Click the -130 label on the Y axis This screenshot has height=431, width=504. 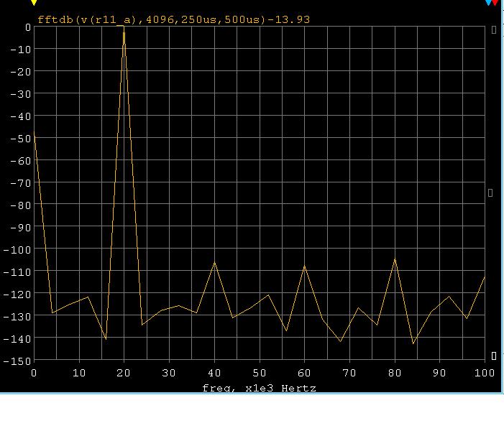[x=17, y=316]
